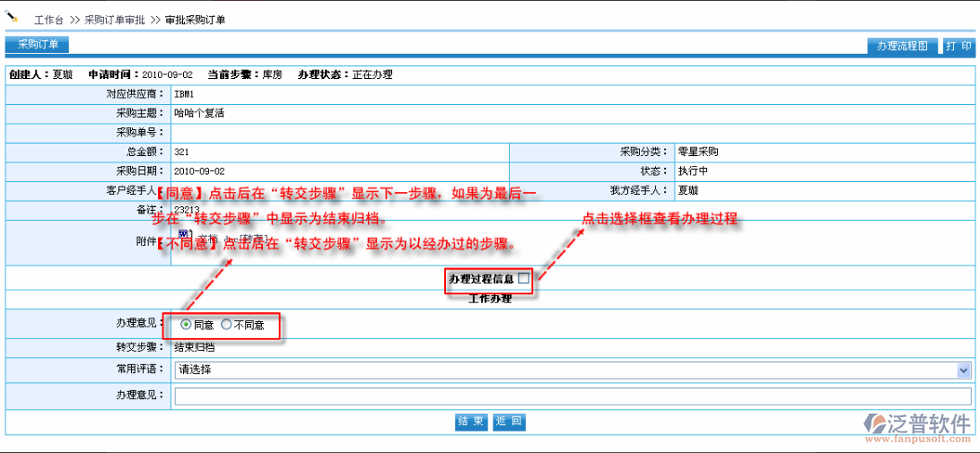Screen dimensions: 980x453
Task: Click the 打印 button
Action: coord(958,47)
